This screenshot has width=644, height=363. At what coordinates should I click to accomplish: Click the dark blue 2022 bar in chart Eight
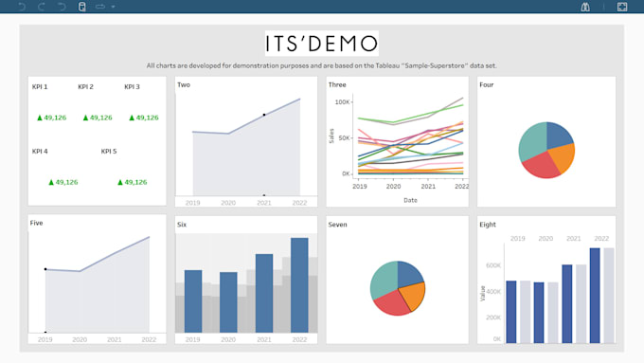point(595,296)
